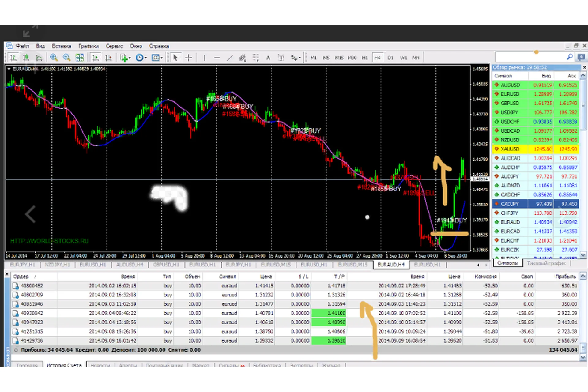
Task: Open the Сервис menu
Action: [x=114, y=46]
